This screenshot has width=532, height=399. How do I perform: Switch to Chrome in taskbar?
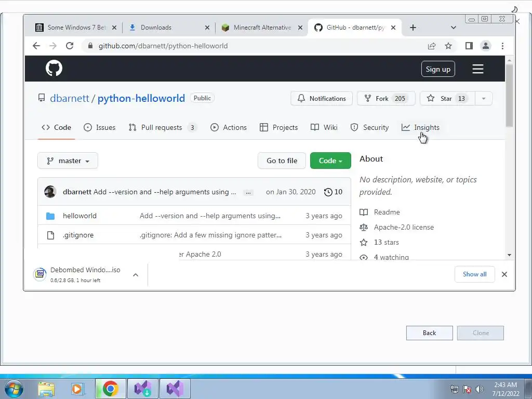tap(110, 389)
